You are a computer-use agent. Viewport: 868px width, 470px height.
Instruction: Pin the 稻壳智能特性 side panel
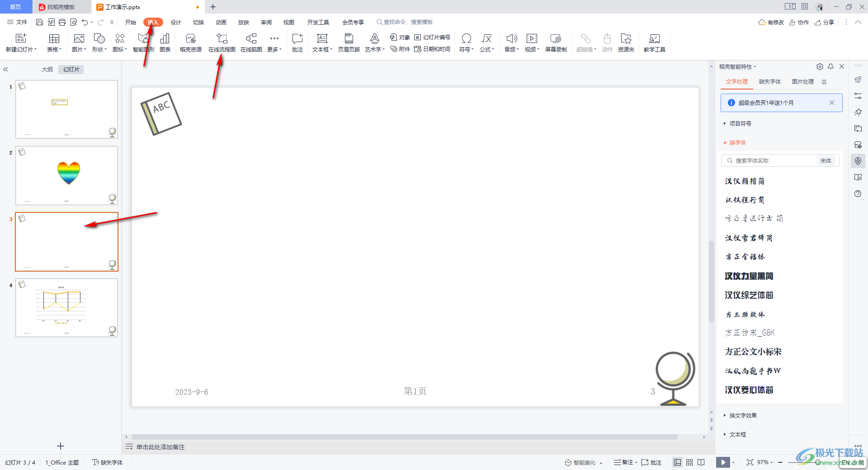tap(831, 66)
